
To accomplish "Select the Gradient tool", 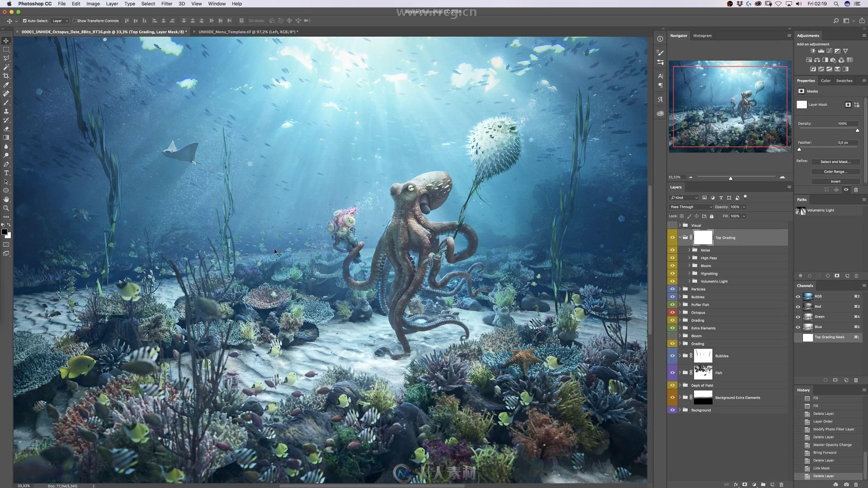I will pos(6,138).
